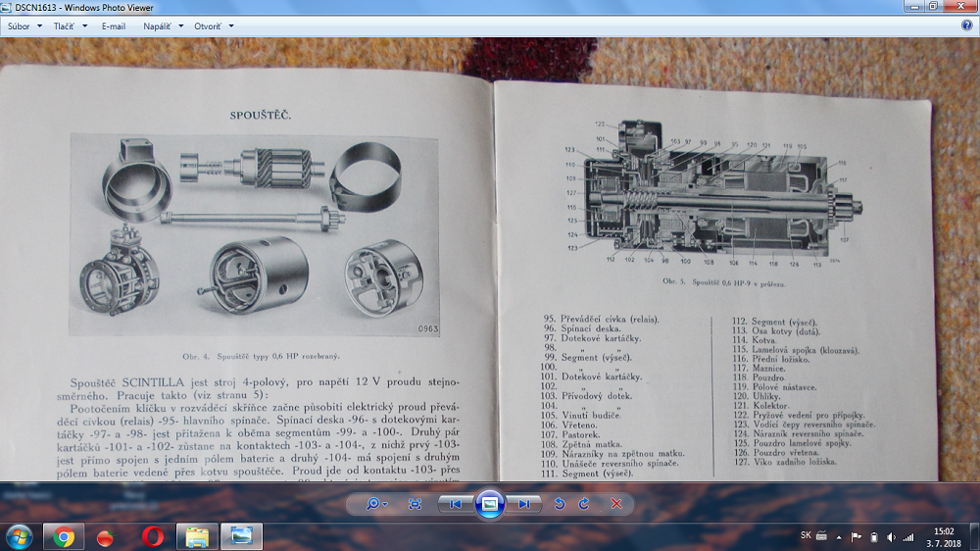This screenshot has height=551, width=980.
Task: Maximize the Photo Viewer window
Action: coord(933,6)
